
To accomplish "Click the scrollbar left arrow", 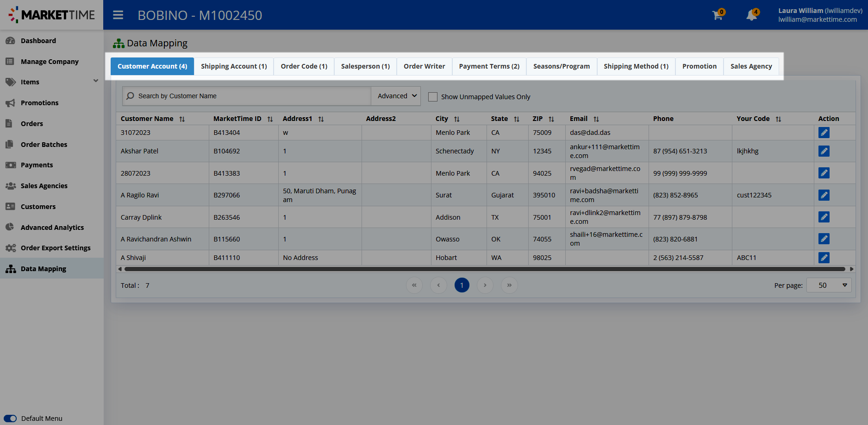I will (120, 269).
